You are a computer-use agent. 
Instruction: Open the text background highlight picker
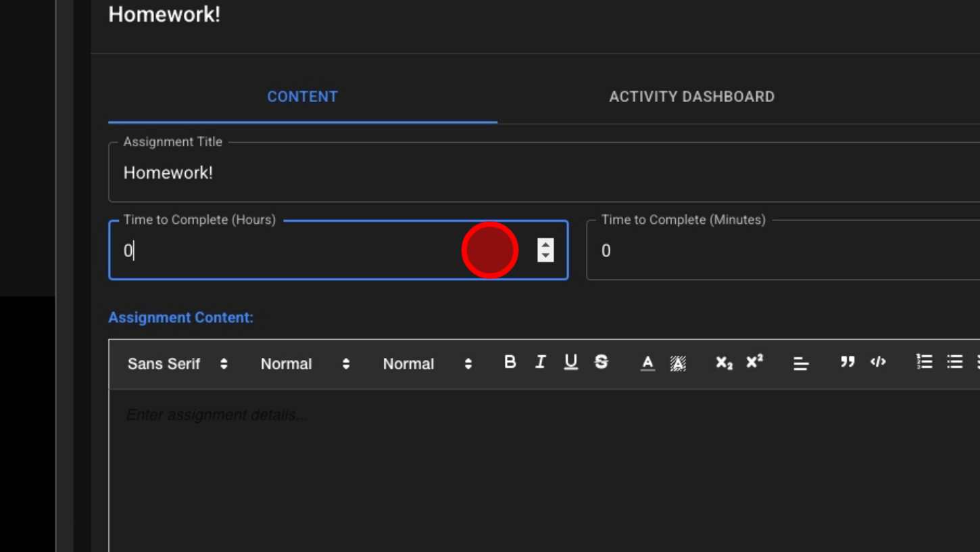[x=678, y=363]
